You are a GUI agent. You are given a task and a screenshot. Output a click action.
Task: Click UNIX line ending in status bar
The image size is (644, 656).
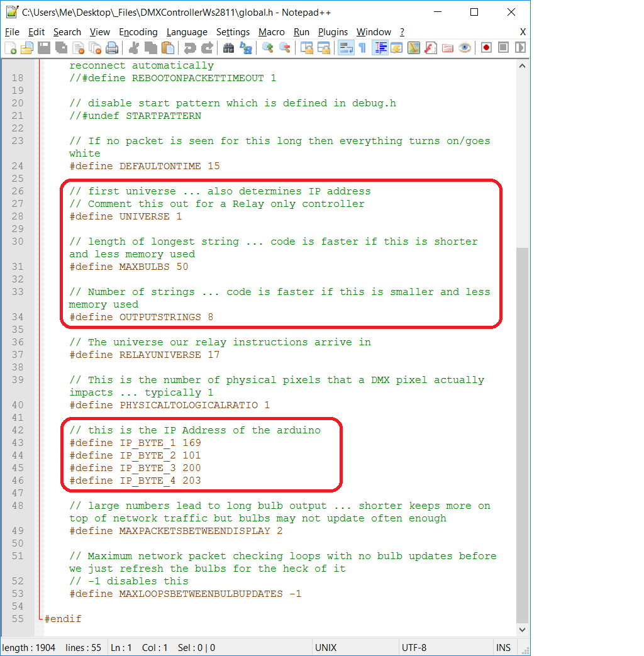[x=326, y=648]
